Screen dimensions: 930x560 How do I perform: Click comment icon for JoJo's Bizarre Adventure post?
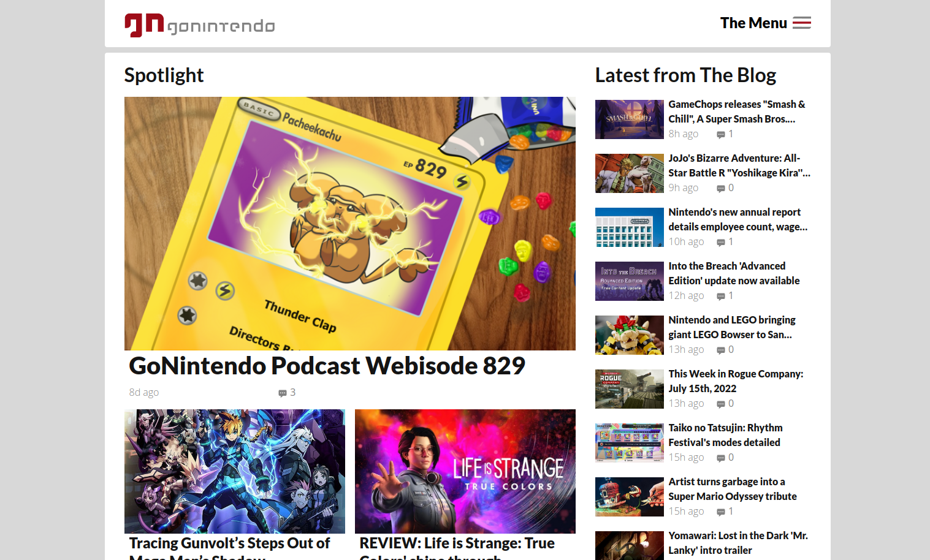coord(720,188)
